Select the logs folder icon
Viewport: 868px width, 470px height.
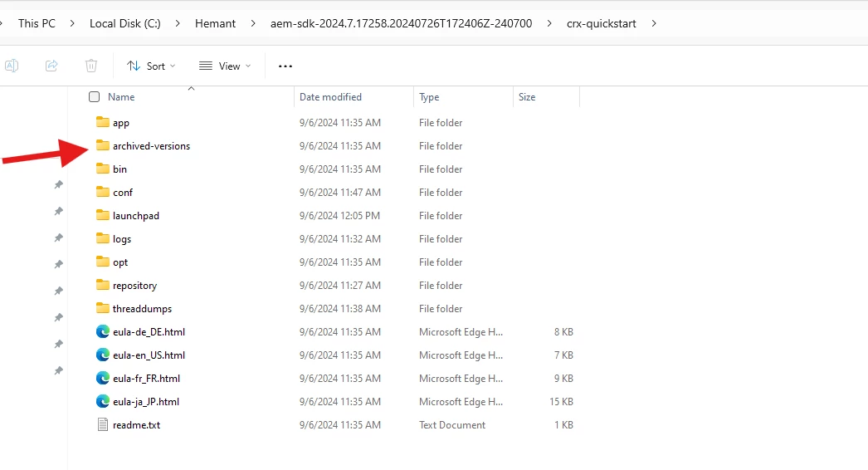(x=102, y=238)
